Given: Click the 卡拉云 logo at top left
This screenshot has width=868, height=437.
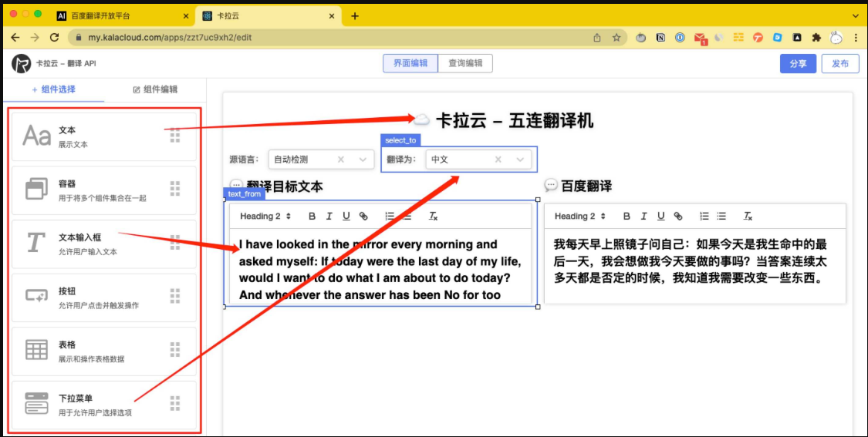Looking at the screenshot, I should 21,64.
